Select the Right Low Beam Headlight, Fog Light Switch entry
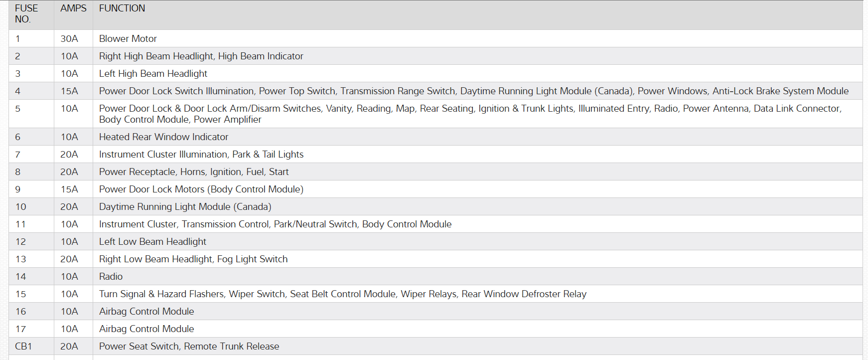The image size is (868, 360). click(193, 259)
